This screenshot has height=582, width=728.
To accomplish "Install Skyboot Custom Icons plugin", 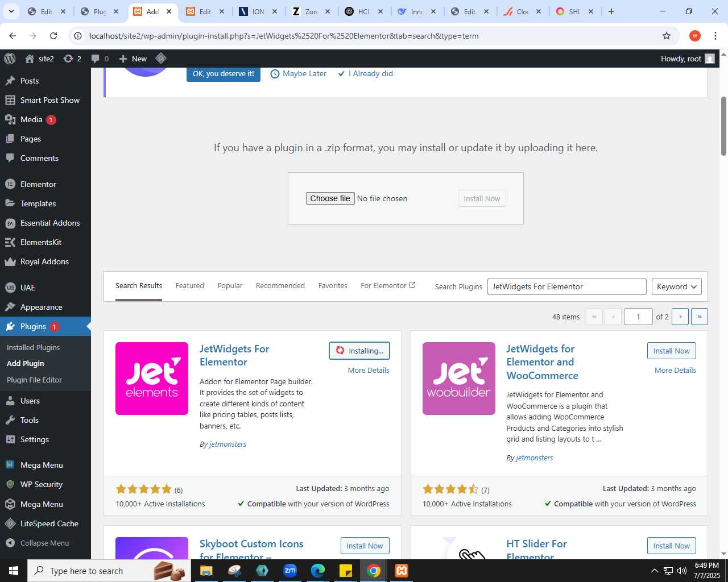I will click(x=365, y=546).
